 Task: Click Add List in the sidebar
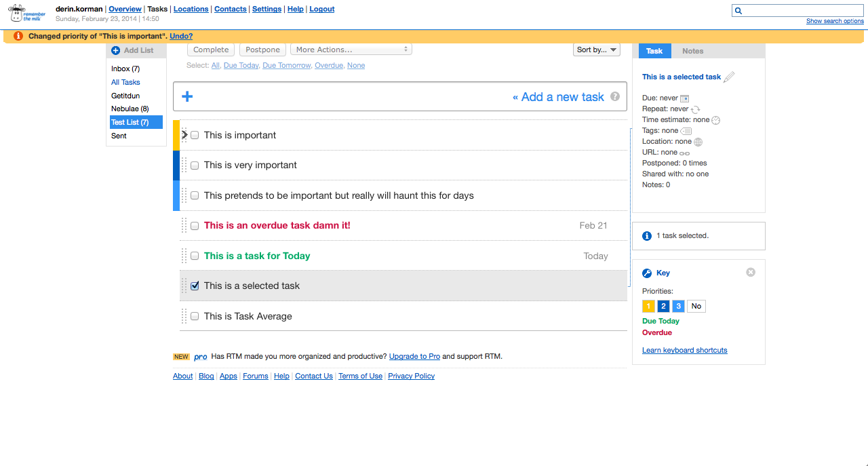pyautogui.click(x=132, y=50)
